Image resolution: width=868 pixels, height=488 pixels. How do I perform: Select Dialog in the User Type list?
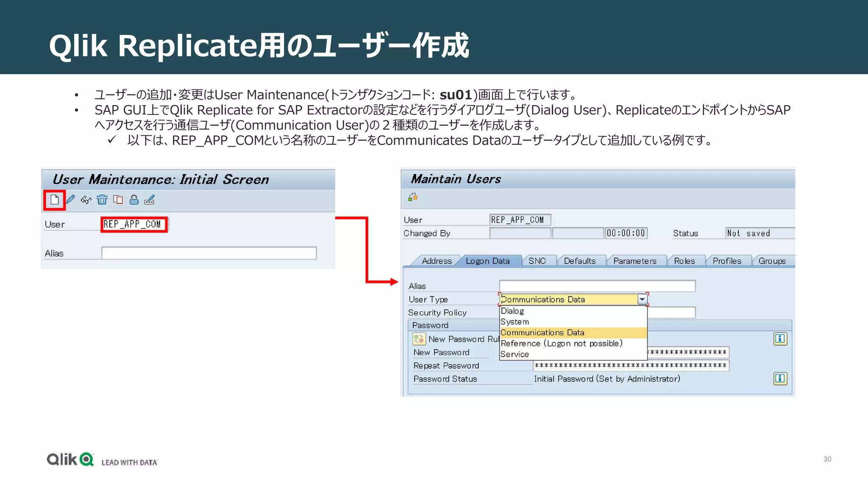573,311
